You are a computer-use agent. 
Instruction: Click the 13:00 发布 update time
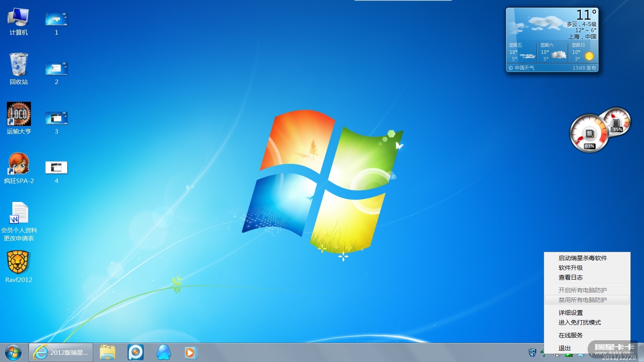[x=584, y=68]
